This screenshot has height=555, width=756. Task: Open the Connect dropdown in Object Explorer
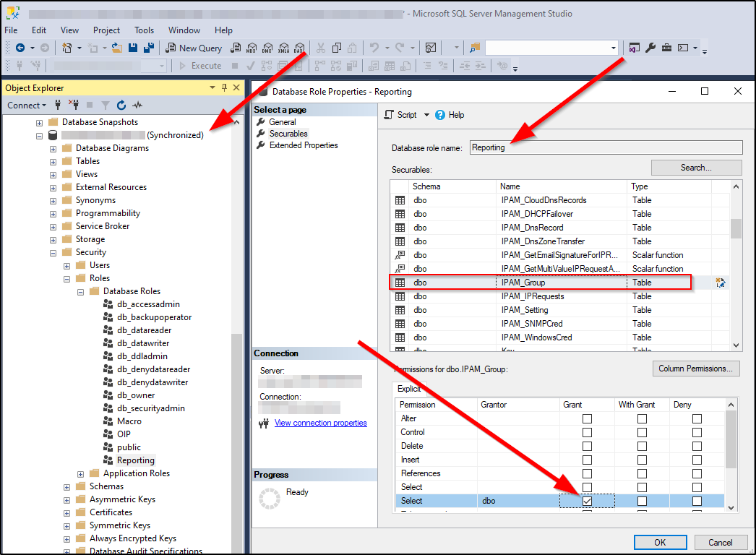[27, 105]
